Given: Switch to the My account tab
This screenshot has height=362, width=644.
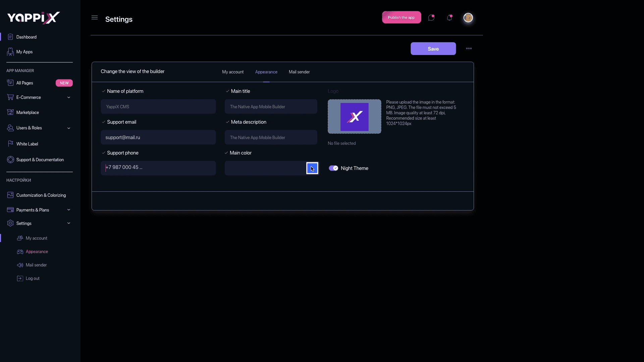Looking at the screenshot, I should [x=233, y=72].
